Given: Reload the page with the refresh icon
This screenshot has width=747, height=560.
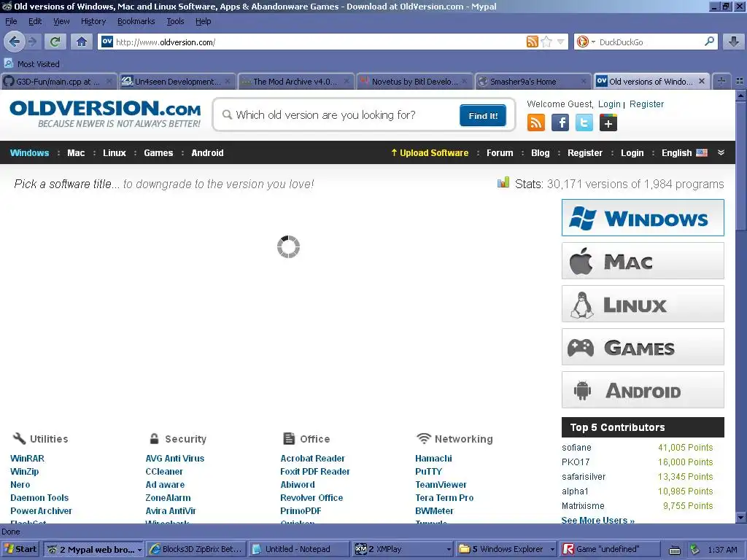Looking at the screenshot, I should tap(55, 42).
